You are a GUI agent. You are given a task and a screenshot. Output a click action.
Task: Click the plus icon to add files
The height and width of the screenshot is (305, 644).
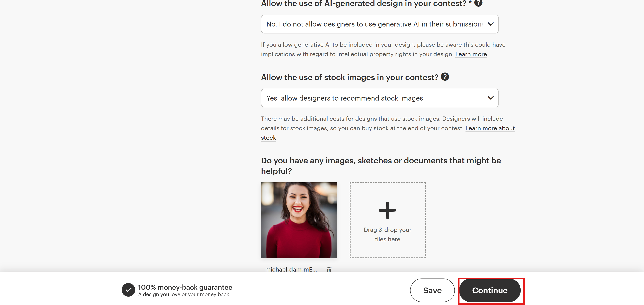pyautogui.click(x=387, y=210)
